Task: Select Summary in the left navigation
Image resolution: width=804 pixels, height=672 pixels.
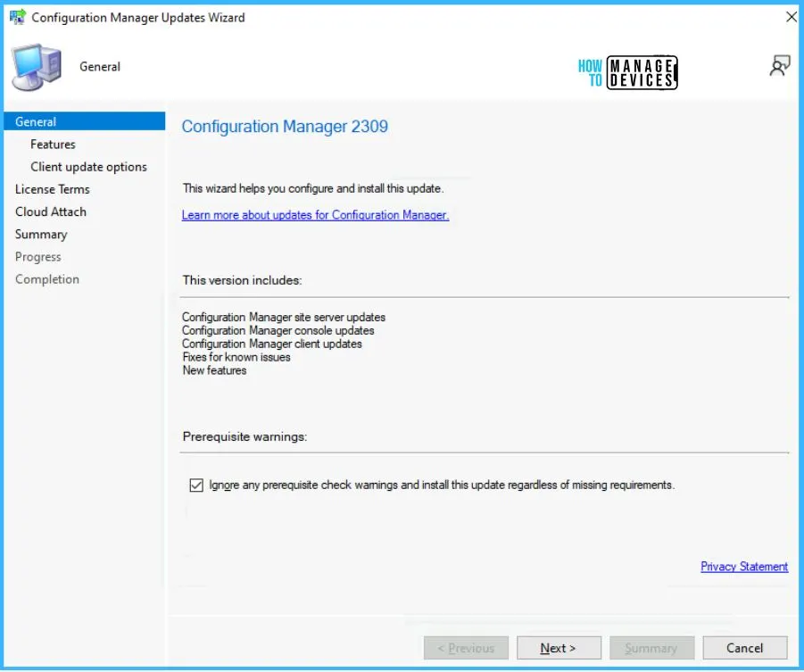Action: click(41, 234)
